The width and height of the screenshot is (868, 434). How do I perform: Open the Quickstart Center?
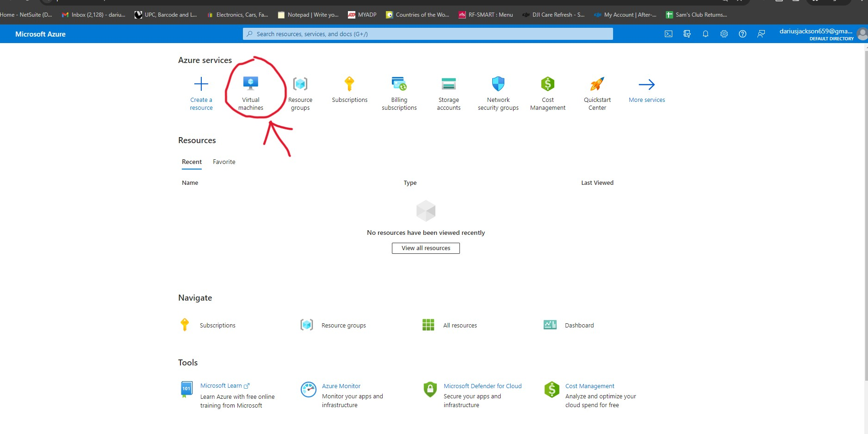tap(597, 91)
